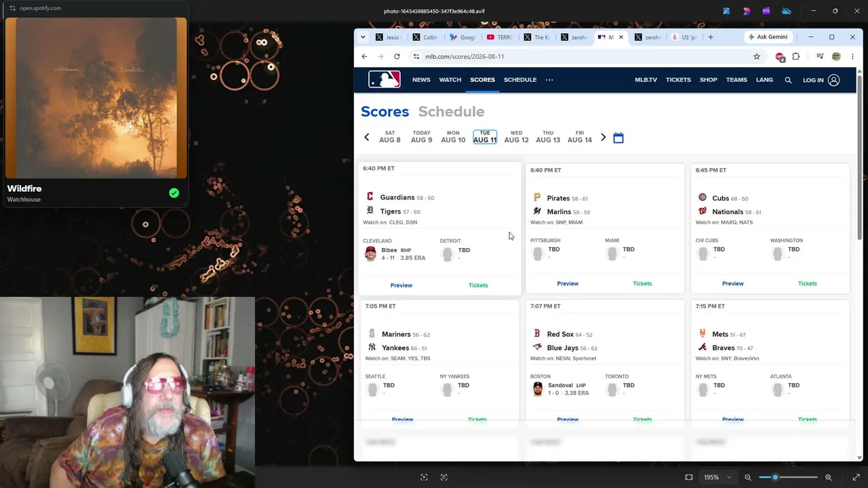Open a new browser tab
Image resolution: width=868 pixels, height=488 pixels.
[711, 37]
